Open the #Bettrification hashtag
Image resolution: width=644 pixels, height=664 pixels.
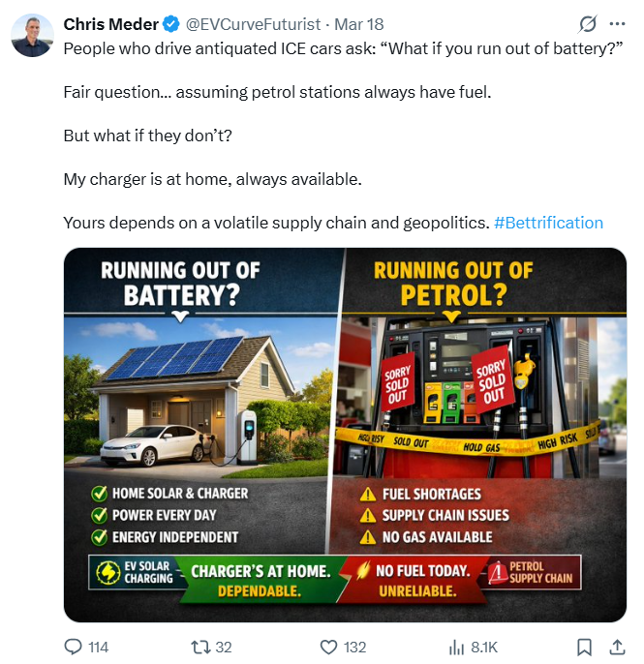coord(548,223)
